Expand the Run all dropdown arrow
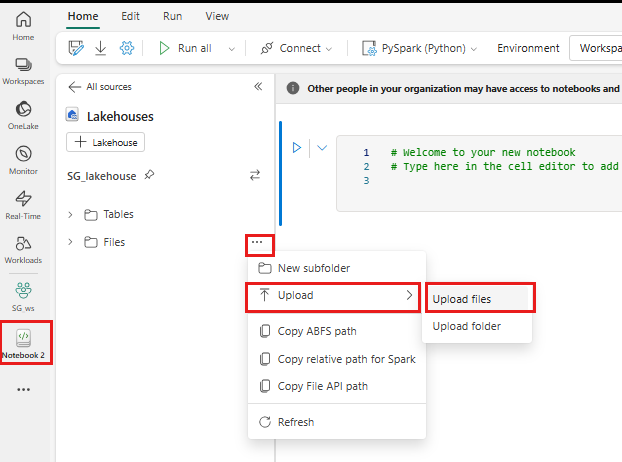This screenshot has width=622, height=462. [x=232, y=49]
